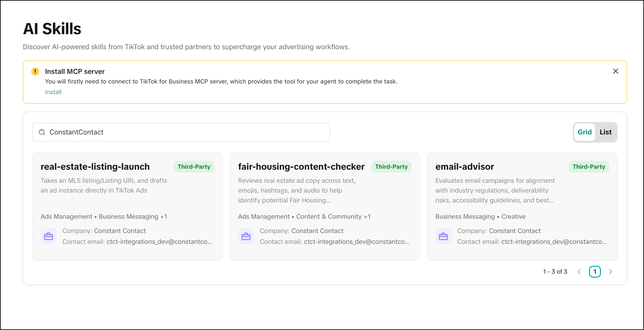Select page 1 in pagination

pos(595,272)
